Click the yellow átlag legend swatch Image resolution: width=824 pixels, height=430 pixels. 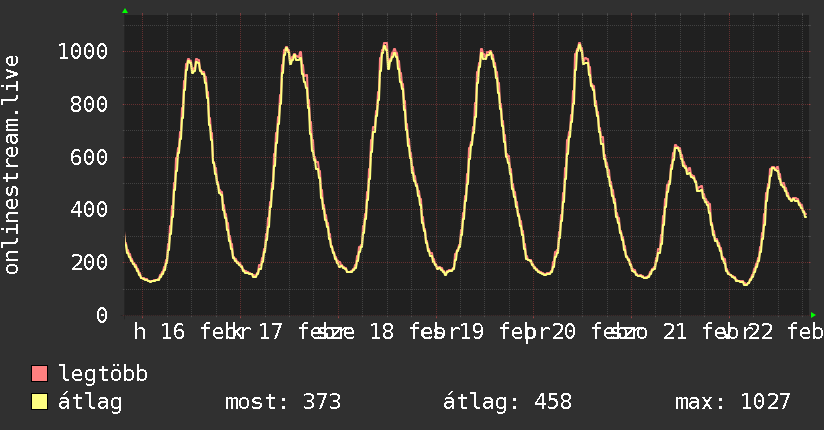[40, 402]
